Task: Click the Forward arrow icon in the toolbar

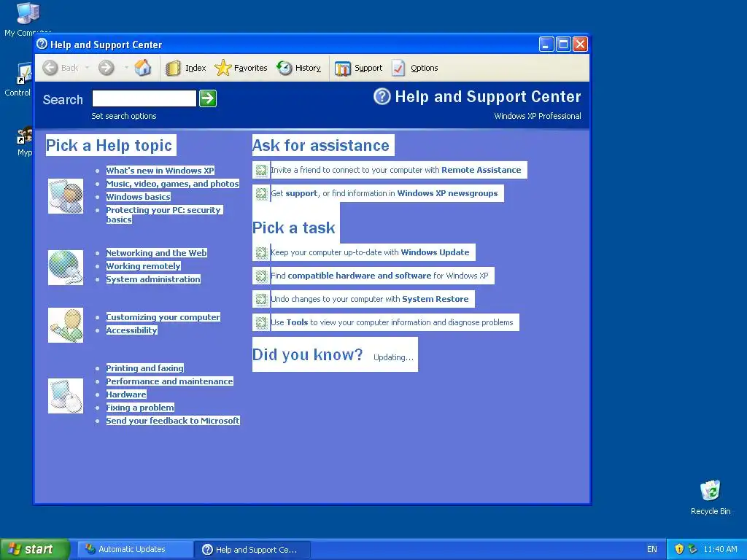Action: coord(107,68)
